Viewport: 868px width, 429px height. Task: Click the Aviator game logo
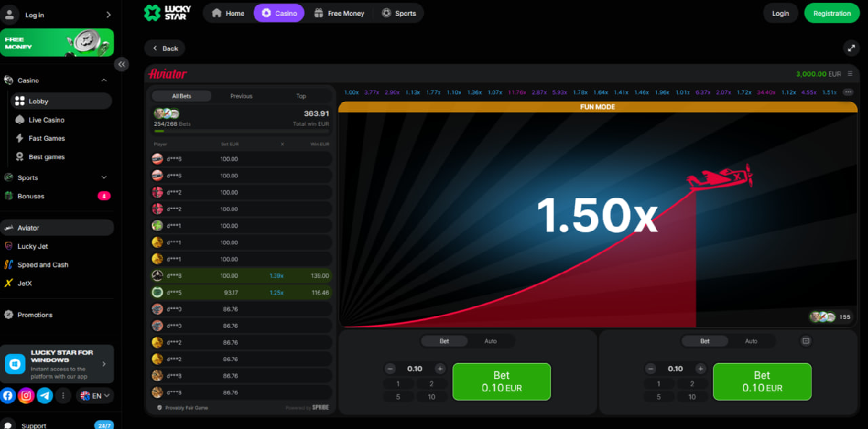pos(168,74)
